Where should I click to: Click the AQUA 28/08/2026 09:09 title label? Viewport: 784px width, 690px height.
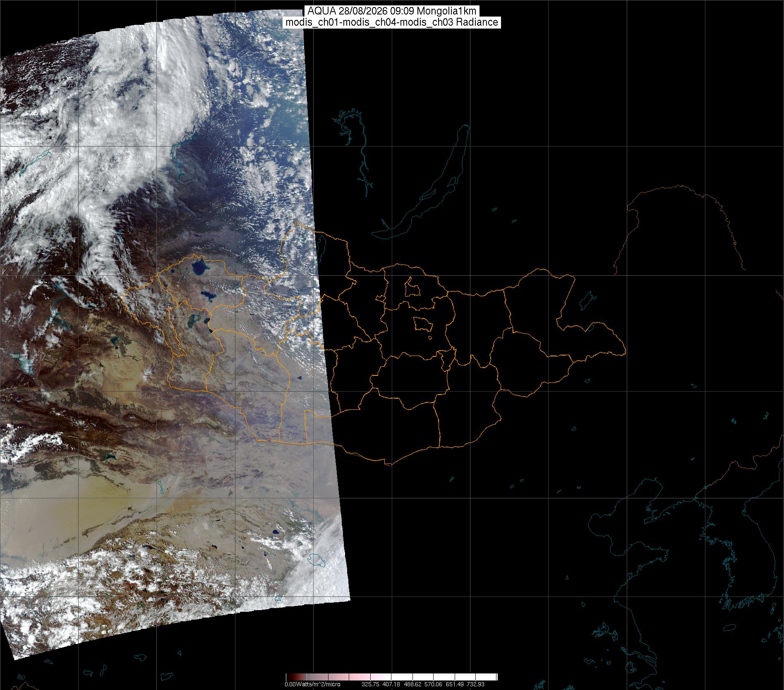pos(392,11)
